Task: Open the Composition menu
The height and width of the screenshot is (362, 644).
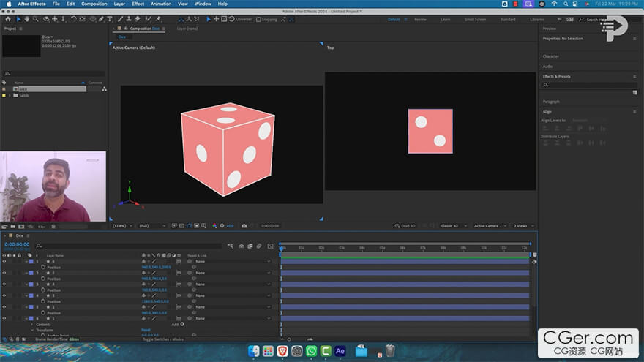Action: click(94, 4)
